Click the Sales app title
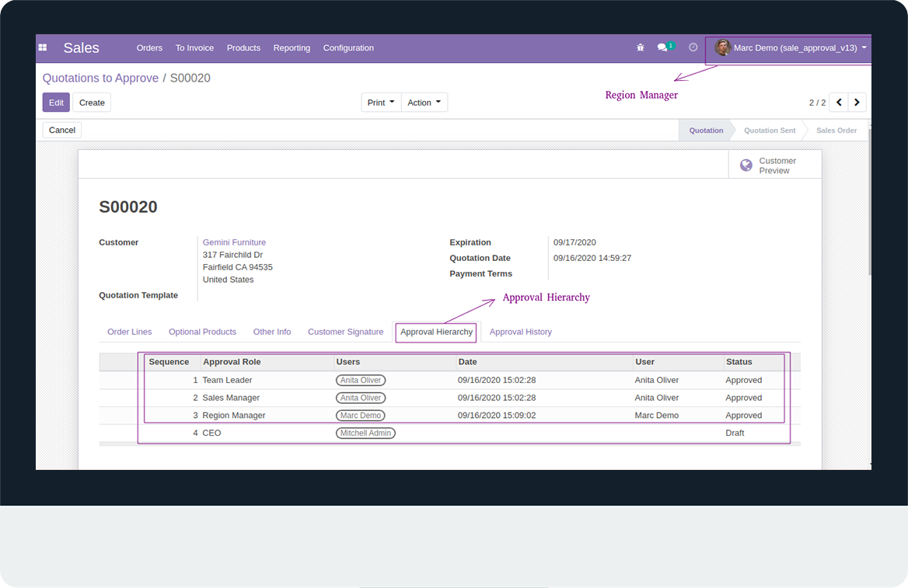Screen dimensions: 908x588 81,48
